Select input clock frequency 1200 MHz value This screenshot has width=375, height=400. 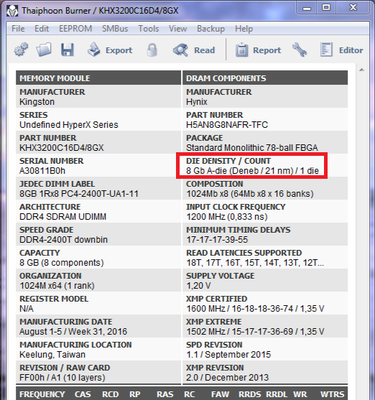click(x=227, y=217)
